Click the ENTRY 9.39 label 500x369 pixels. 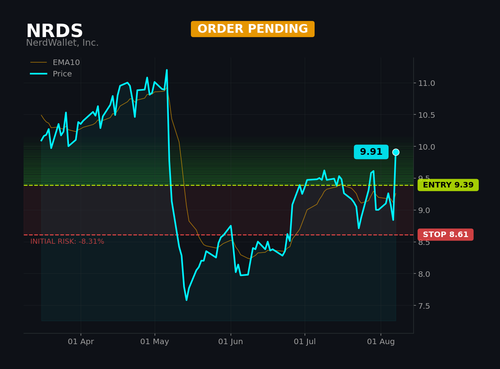click(x=448, y=185)
